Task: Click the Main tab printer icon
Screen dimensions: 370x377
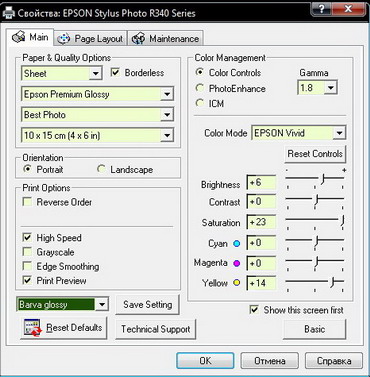Action: tap(18, 37)
